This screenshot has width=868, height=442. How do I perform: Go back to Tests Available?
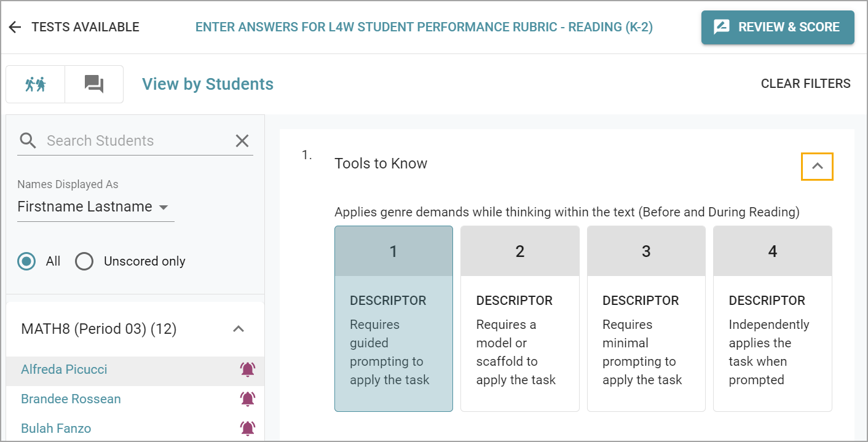(x=85, y=27)
